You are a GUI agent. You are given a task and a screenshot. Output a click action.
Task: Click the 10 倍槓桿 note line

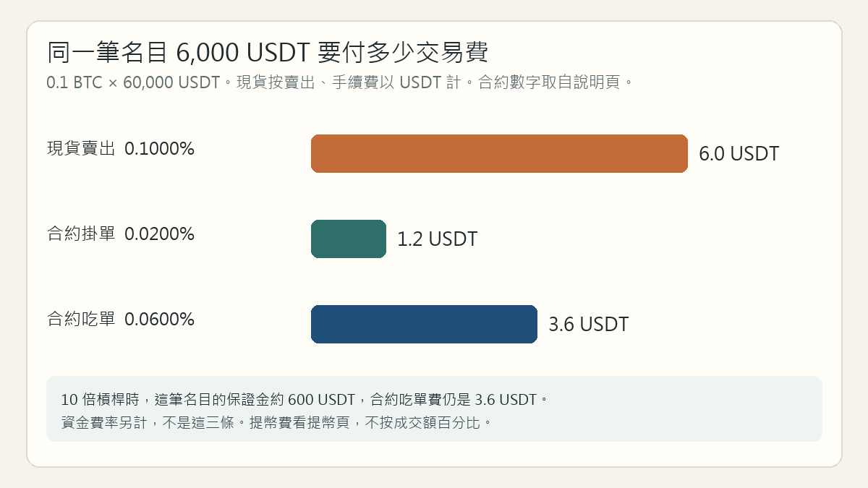click(305, 400)
